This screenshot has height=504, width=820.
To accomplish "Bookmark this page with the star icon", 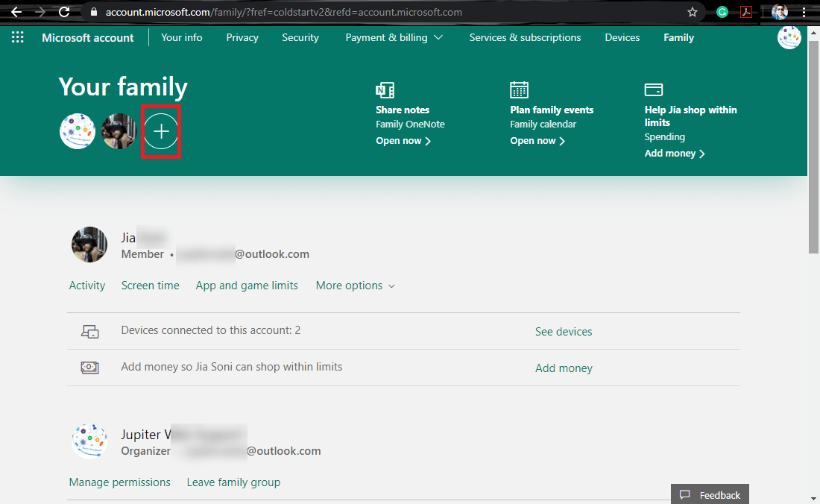I will pos(693,12).
